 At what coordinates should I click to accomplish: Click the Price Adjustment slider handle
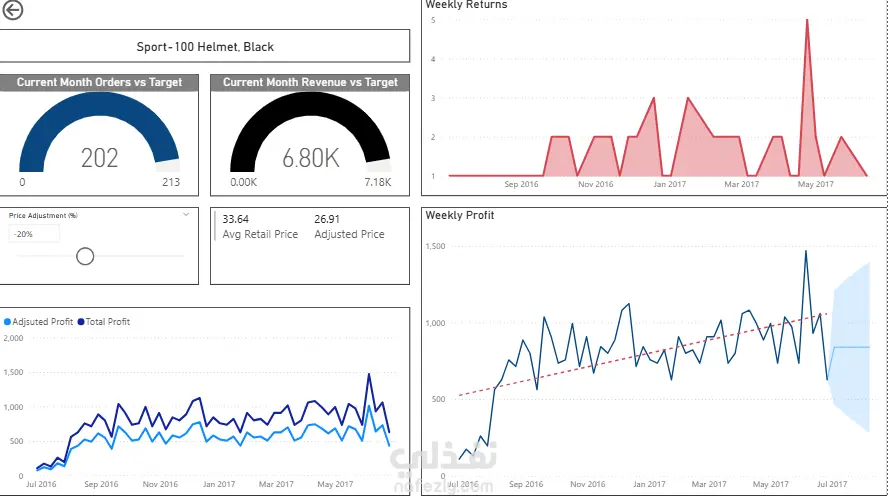coord(85,256)
